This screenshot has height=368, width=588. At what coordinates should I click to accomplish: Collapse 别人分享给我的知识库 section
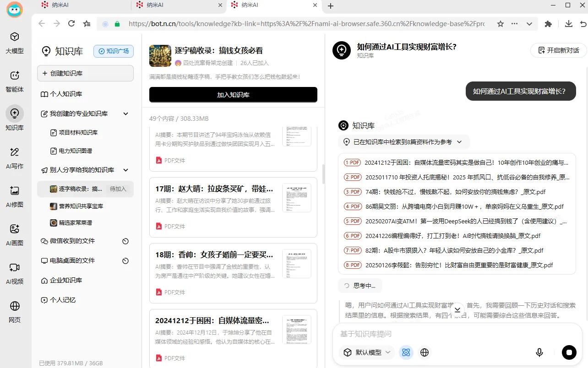point(125,170)
